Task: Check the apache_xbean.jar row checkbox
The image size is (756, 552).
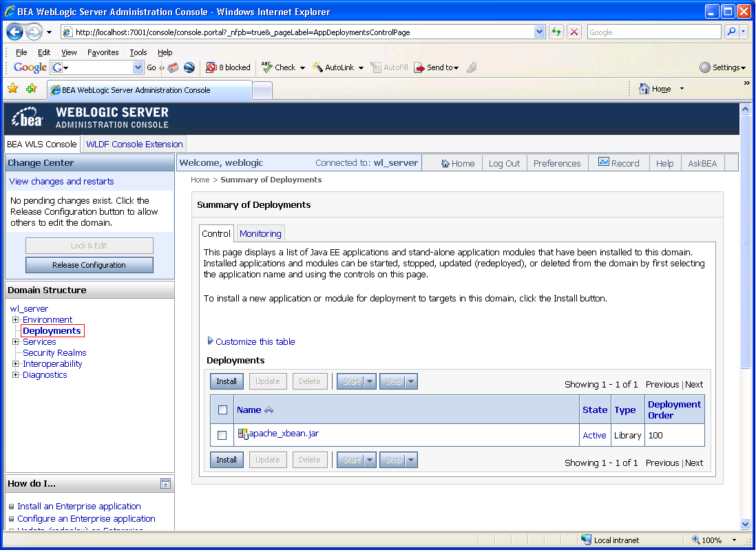Action: pos(221,434)
